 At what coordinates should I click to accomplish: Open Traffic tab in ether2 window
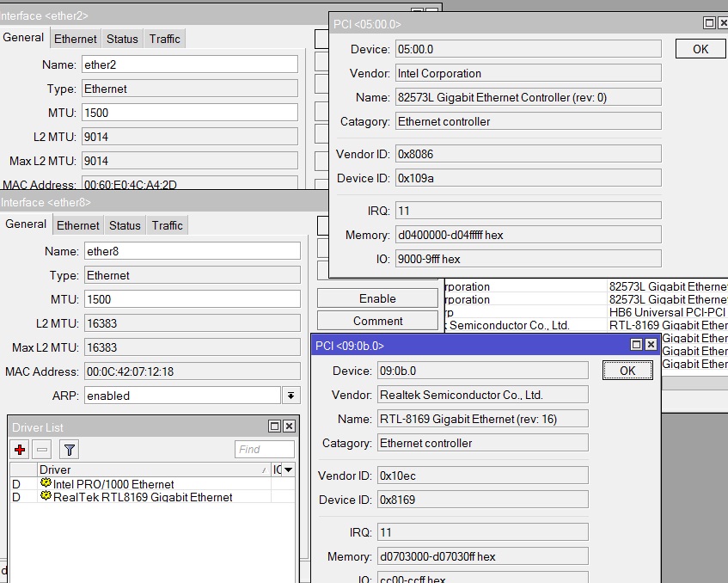164,39
